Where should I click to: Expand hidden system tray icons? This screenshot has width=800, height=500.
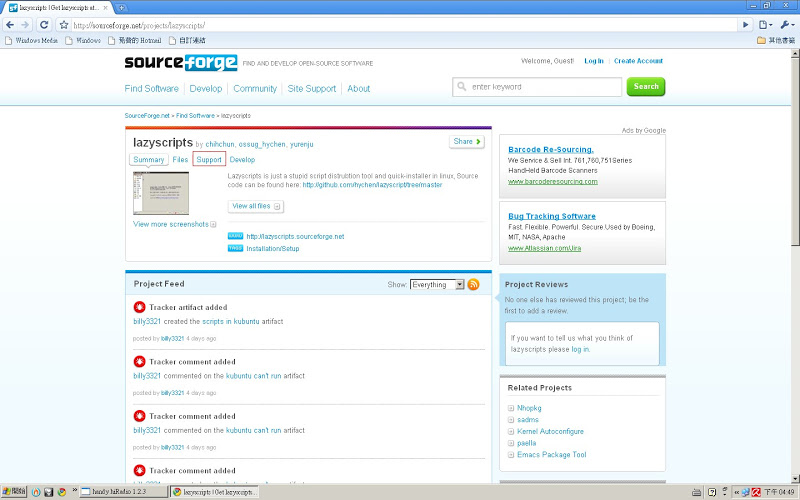[x=736, y=492]
